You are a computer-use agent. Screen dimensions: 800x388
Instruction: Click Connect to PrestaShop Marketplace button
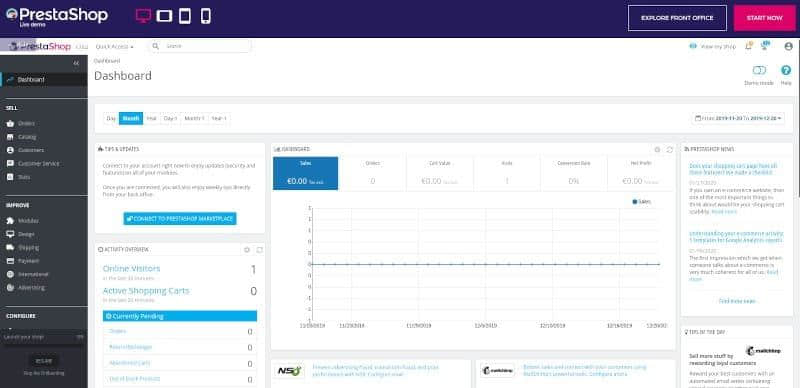click(180, 219)
